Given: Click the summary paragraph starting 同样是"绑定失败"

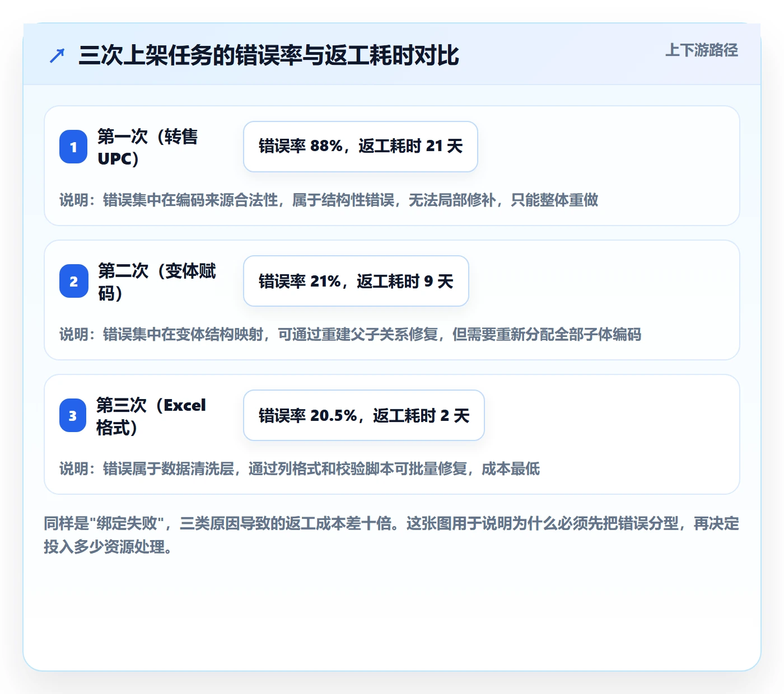Looking at the screenshot, I should click(391, 535).
